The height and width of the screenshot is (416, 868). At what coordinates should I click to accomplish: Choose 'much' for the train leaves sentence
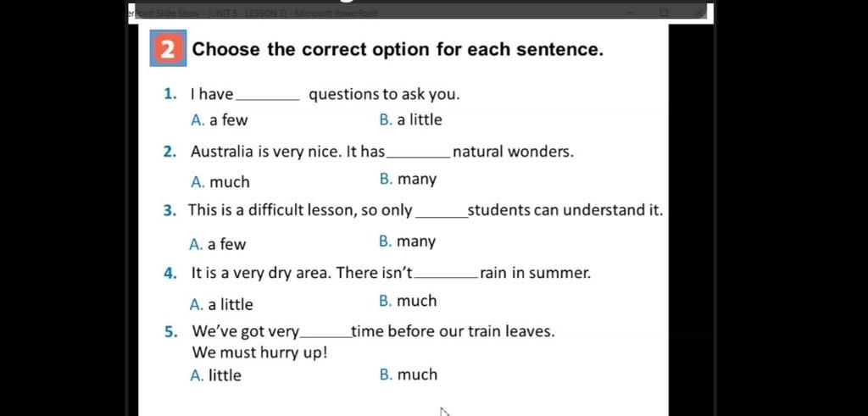409,374
